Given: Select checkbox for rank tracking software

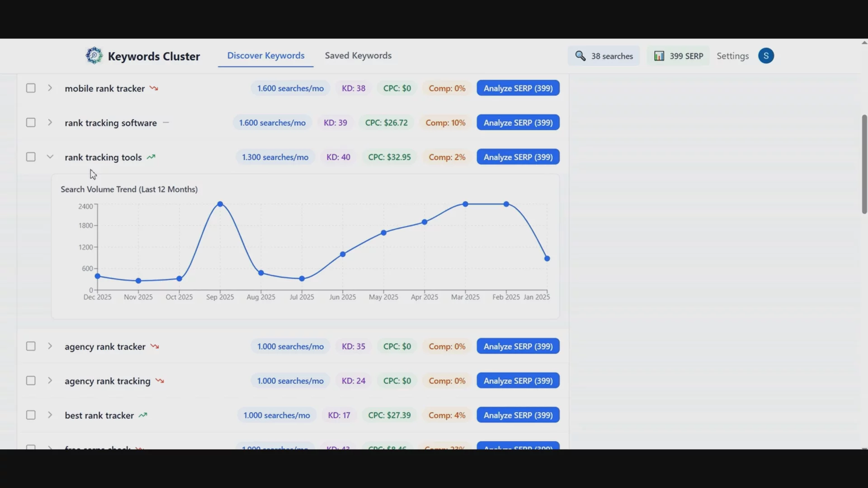Looking at the screenshot, I should tap(31, 122).
